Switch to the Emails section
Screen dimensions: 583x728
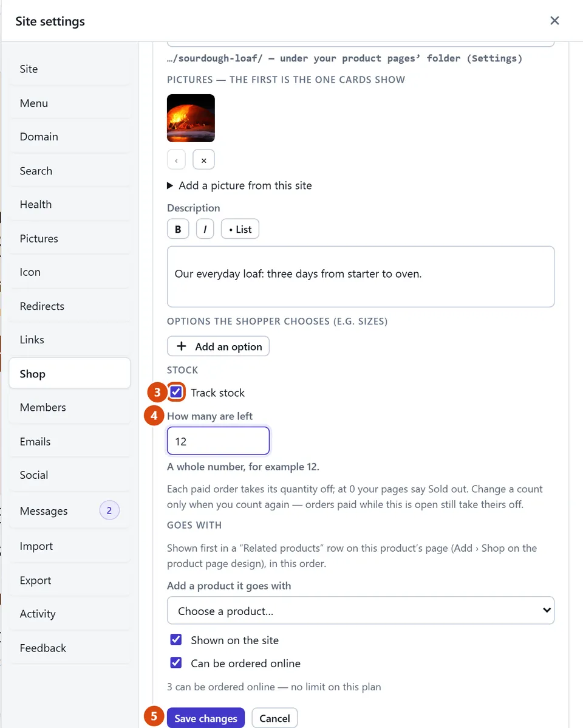click(x=70, y=442)
